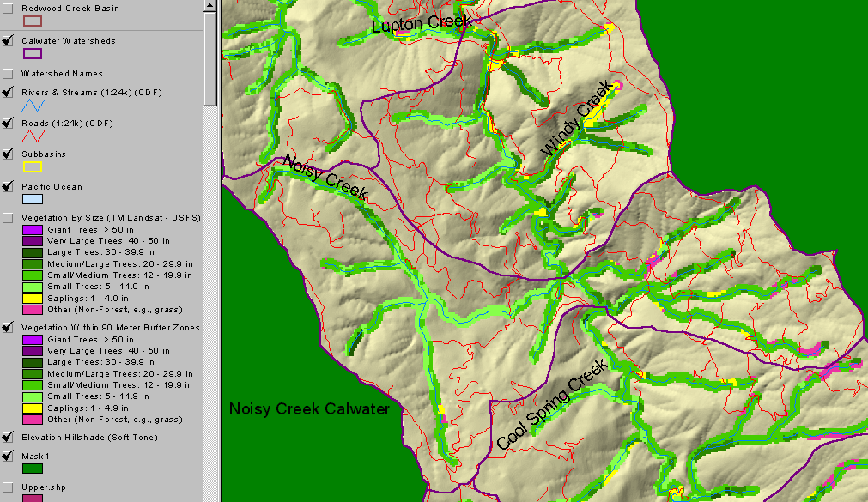The height and width of the screenshot is (502, 868).
Task: Click the yellow Subbasins outline symbol
Action: [x=33, y=166]
